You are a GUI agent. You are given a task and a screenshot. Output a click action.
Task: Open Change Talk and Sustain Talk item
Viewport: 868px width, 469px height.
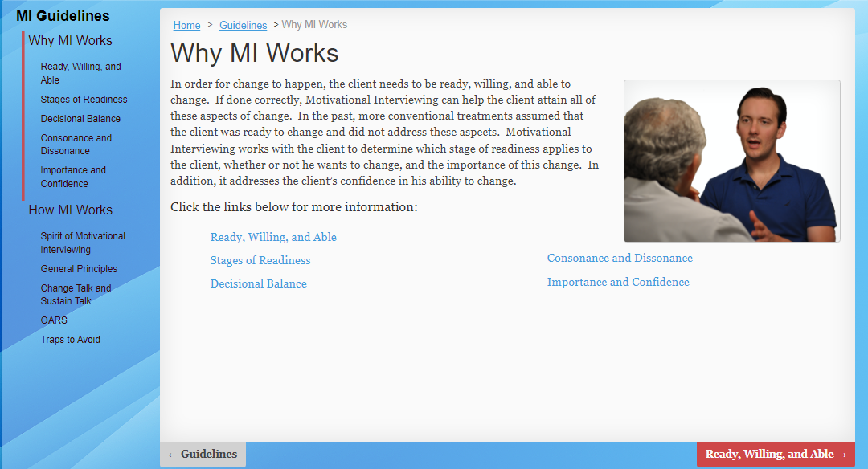pyautogui.click(x=76, y=295)
